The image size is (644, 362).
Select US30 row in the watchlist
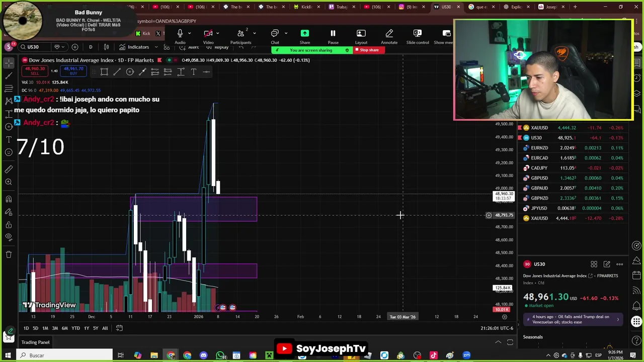coord(573,138)
